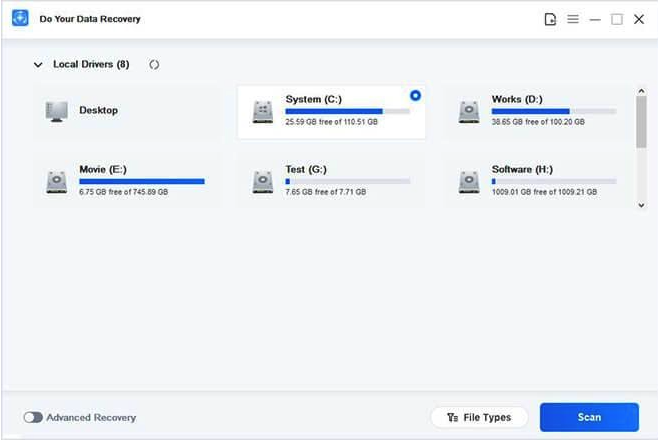The width and height of the screenshot is (658, 448).
Task: Click the filter icon in File Types
Action: point(452,417)
